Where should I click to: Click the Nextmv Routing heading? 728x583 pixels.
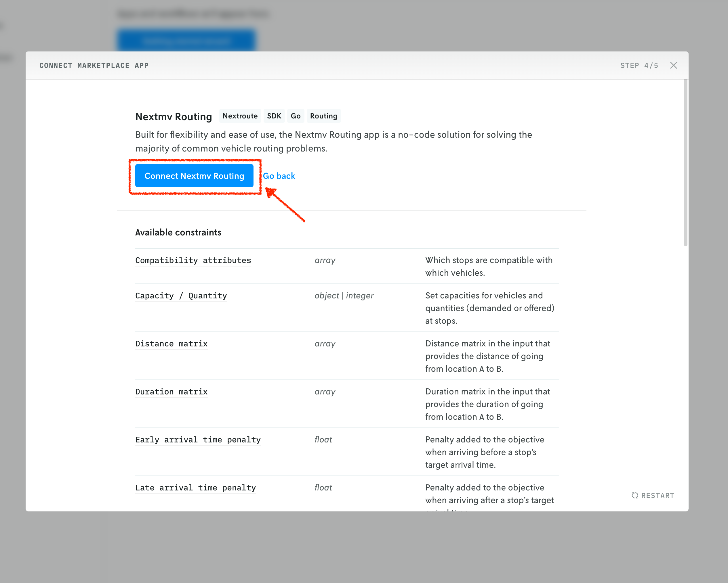[174, 117]
